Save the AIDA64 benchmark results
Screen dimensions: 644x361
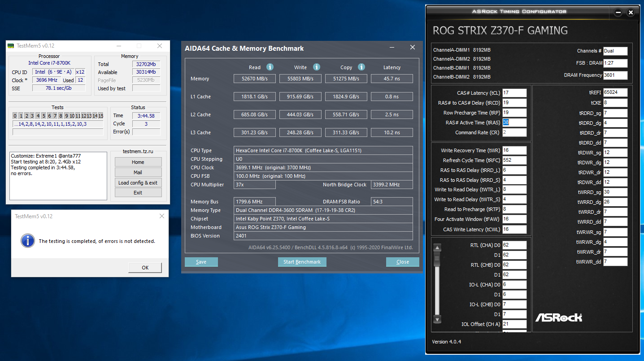201,262
